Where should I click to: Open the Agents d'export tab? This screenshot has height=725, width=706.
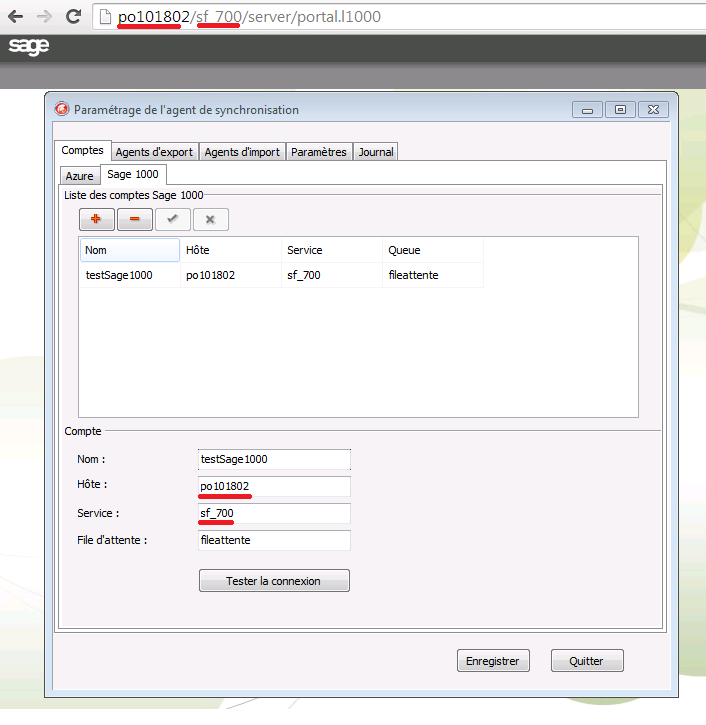point(154,152)
